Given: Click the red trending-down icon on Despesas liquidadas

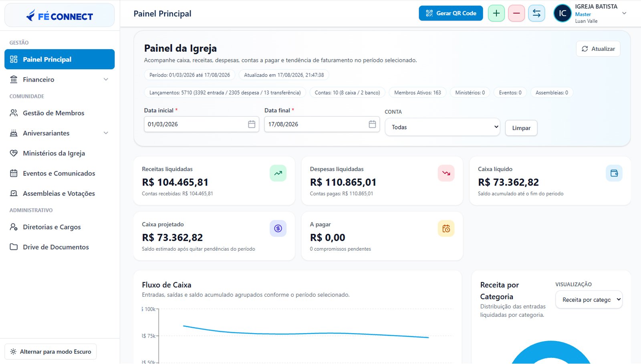Looking at the screenshot, I should pyautogui.click(x=446, y=173).
